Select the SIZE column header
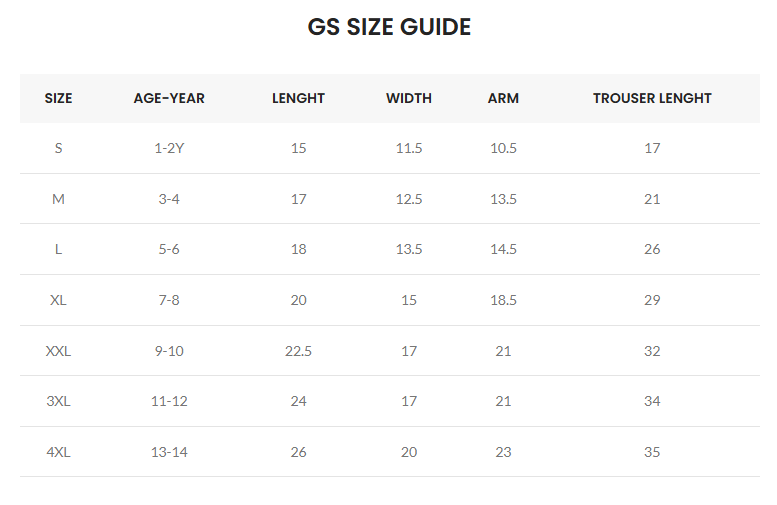The height and width of the screenshot is (505, 777). pos(59,98)
